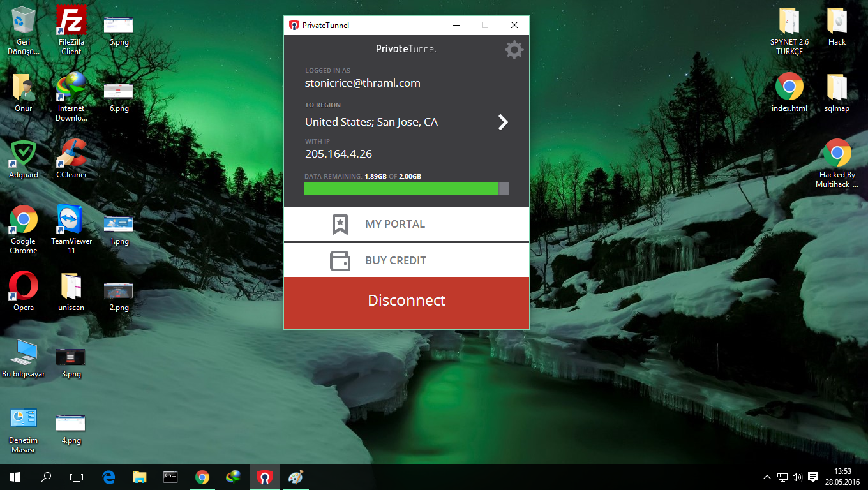Image resolution: width=868 pixels, height=490 pixels.
Task: Expand region selection chevron arrow
Action: 503,122
